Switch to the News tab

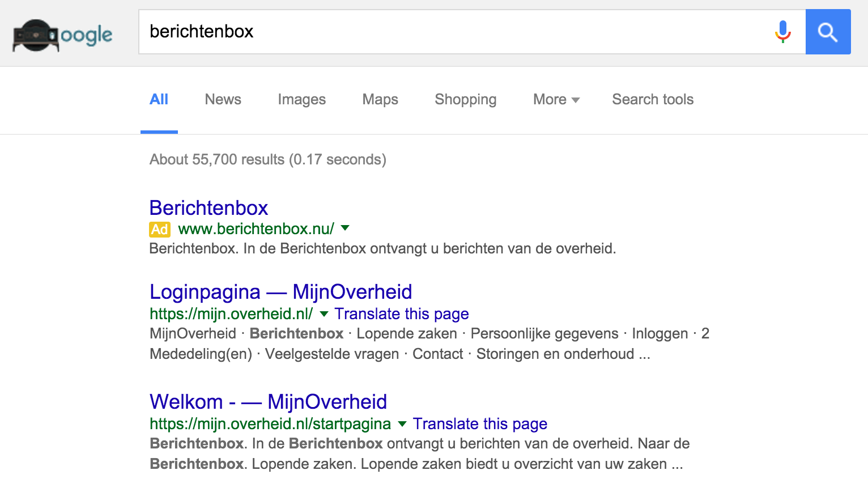pyautogui.click(x=223, y=99)
